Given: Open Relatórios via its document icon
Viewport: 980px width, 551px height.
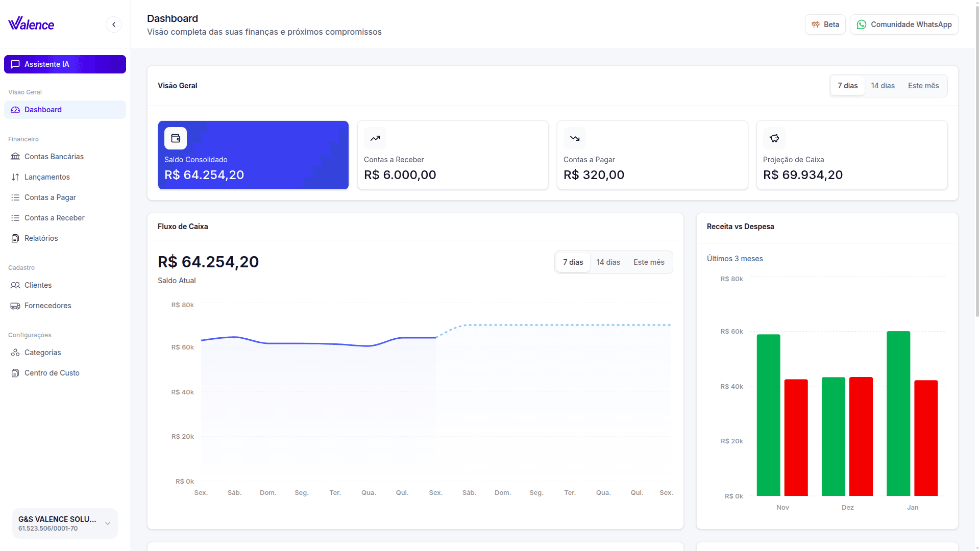Looking at the screenshot, I should coord(15,238).
